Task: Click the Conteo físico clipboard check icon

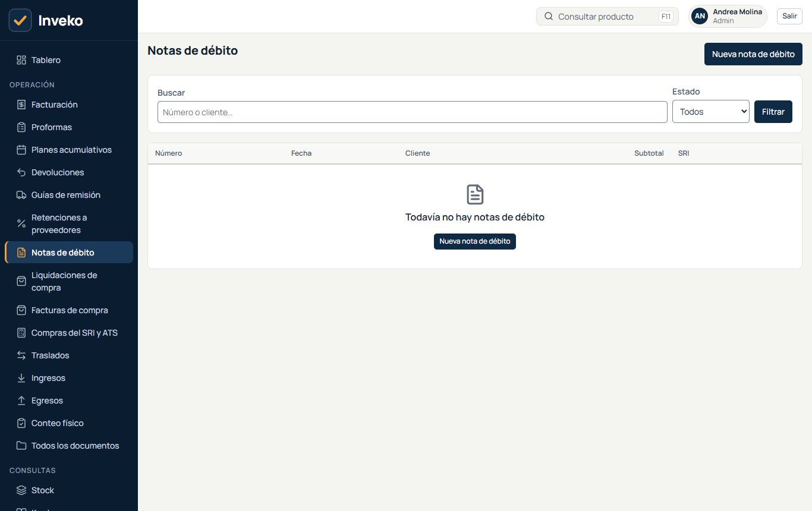Action: (x=21, y=423)
